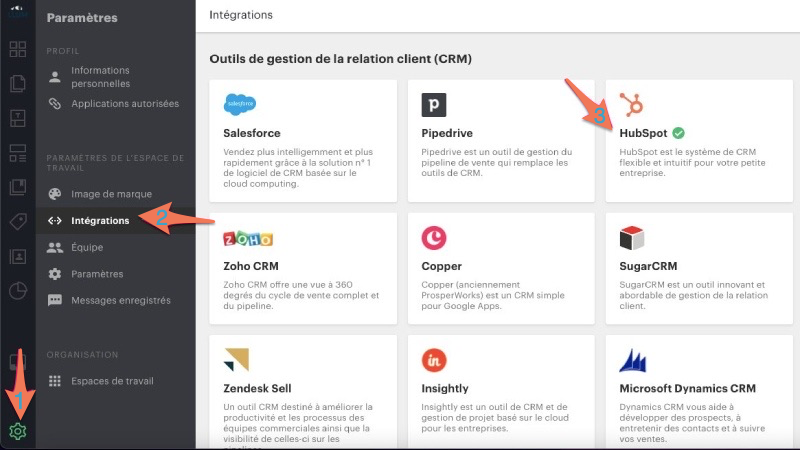This screenshot has width=800, height=450.
Task: Open Applications autorisées page
Action: point(125,104)
